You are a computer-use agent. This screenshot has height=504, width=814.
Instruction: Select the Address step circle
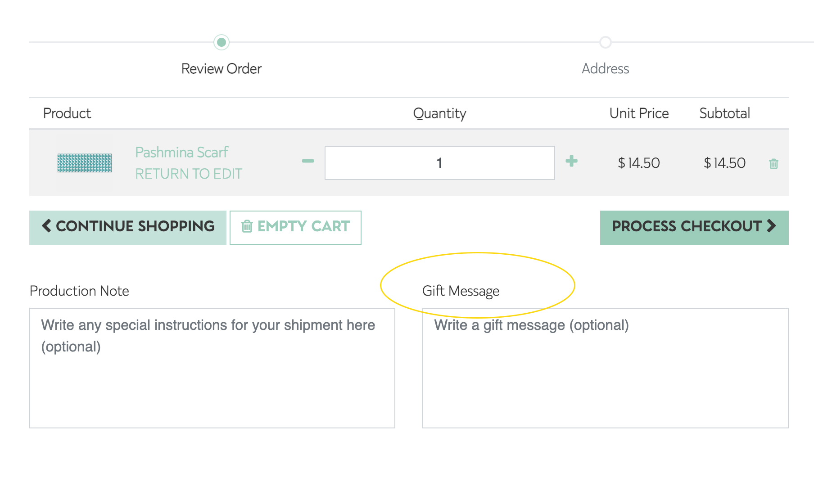(x=606, y=42)
